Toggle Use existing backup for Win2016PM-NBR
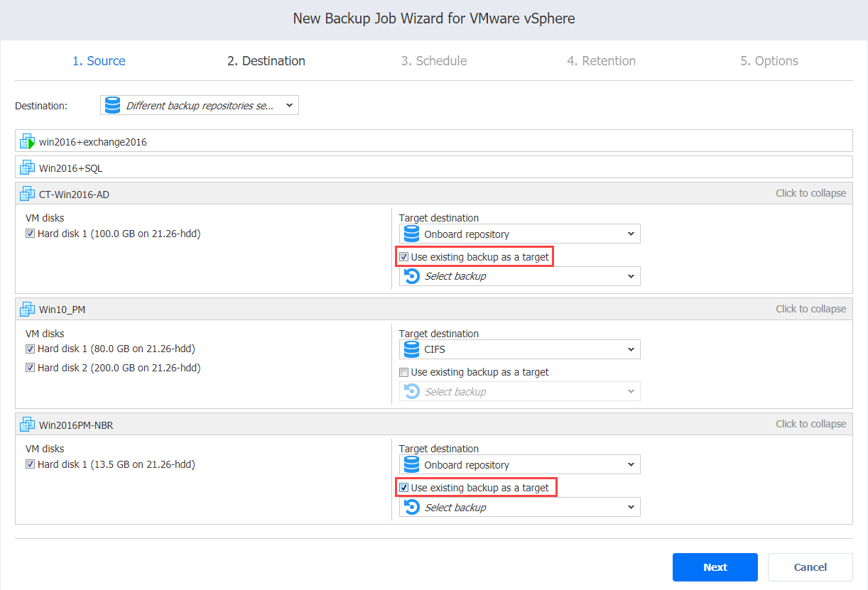868x590 pixels. (x=403, y=488)
